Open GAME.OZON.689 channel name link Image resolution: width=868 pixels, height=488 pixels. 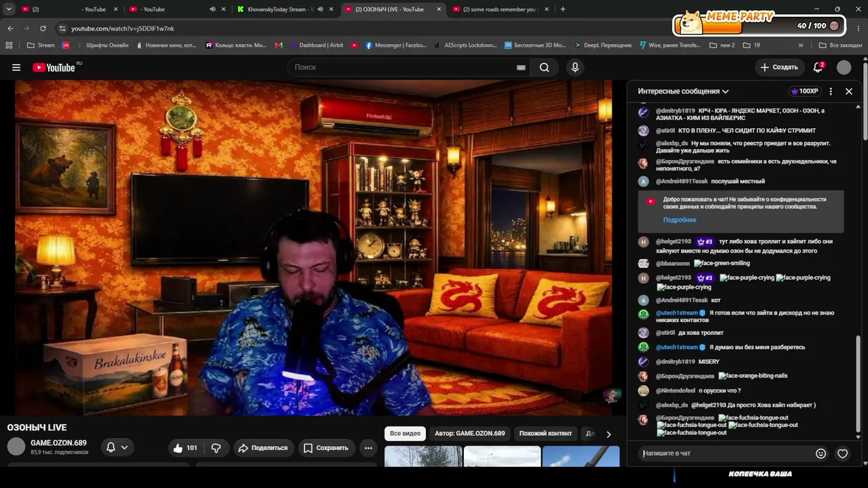[58, 443]
